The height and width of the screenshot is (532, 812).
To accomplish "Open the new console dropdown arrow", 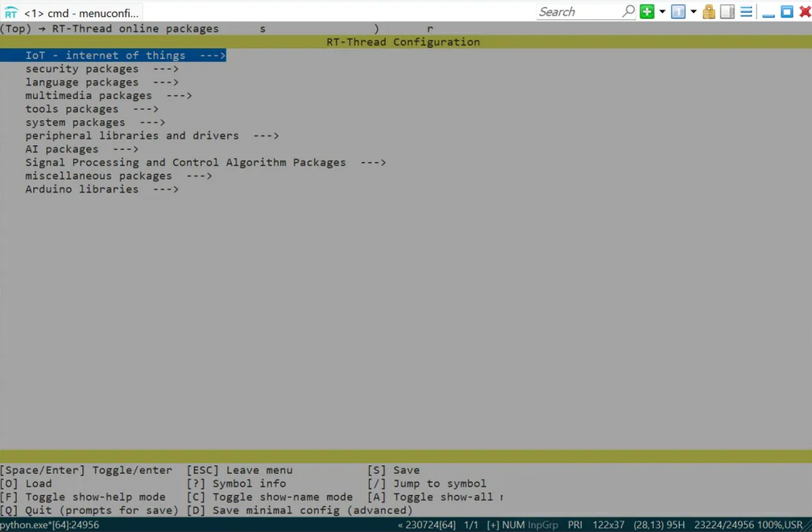I will click(662, 11).
